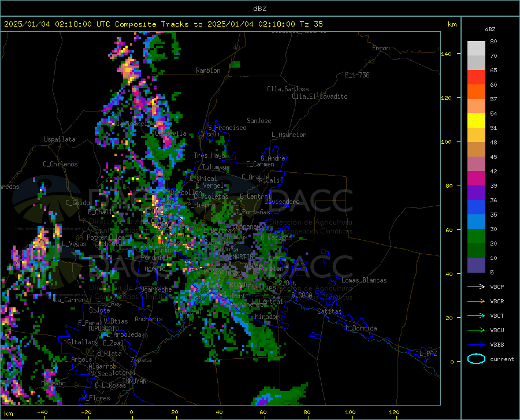This screenshot has height=420, width=520.
Task: Pick the light blue 30–35 dBZ swatch
Action: pos(476,221)
